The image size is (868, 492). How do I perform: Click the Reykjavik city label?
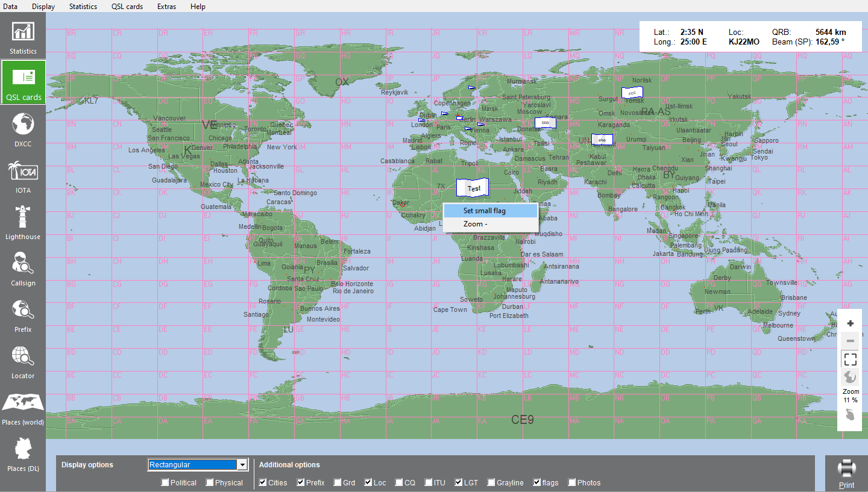point(395,92)
